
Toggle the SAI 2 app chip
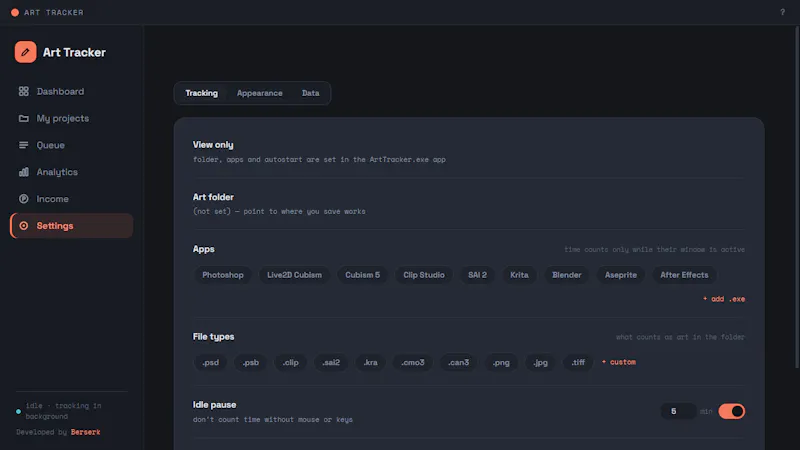[x=477, y=275]
